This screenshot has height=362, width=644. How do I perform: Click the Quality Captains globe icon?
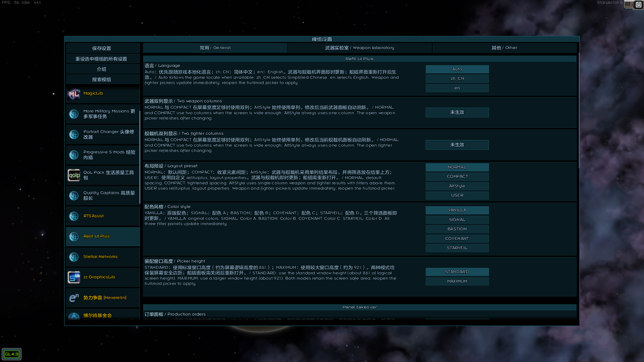point(74,196)
